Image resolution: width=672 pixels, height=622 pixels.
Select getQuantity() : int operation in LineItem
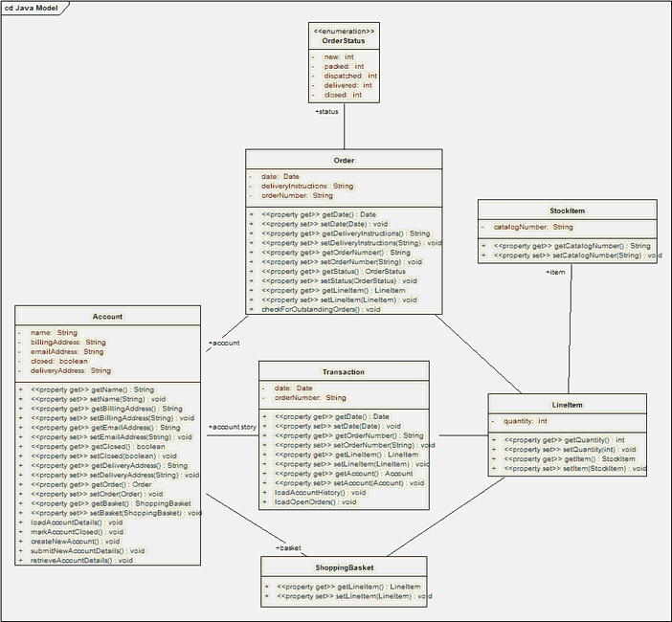click(564, 440)
